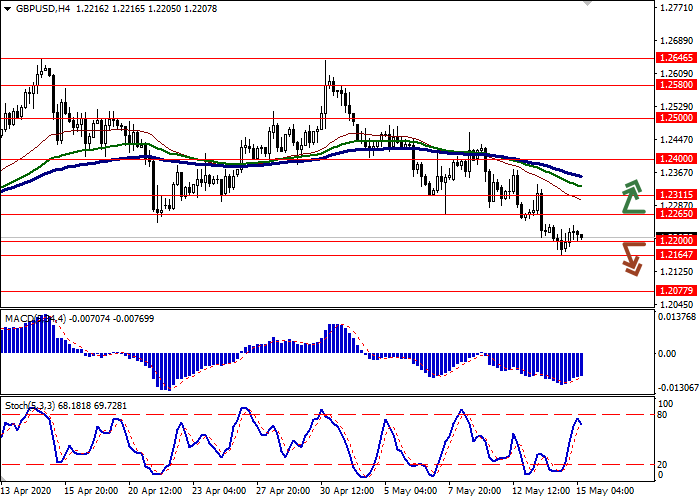The width and height of the screenshot is (700, 500).
Task: Click the 1.21647 support level label
Action: pos(676,255)
